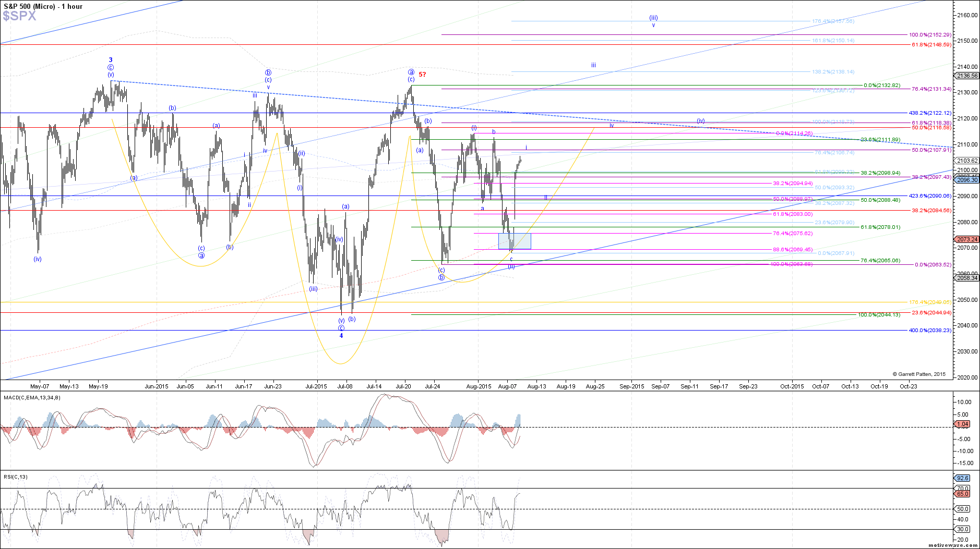This screenshot has width=980, height=549.
Task: Click the "61.8%(2148.59)" Fibonacci label
Action: pyautogui.click(x=931, y=45)
